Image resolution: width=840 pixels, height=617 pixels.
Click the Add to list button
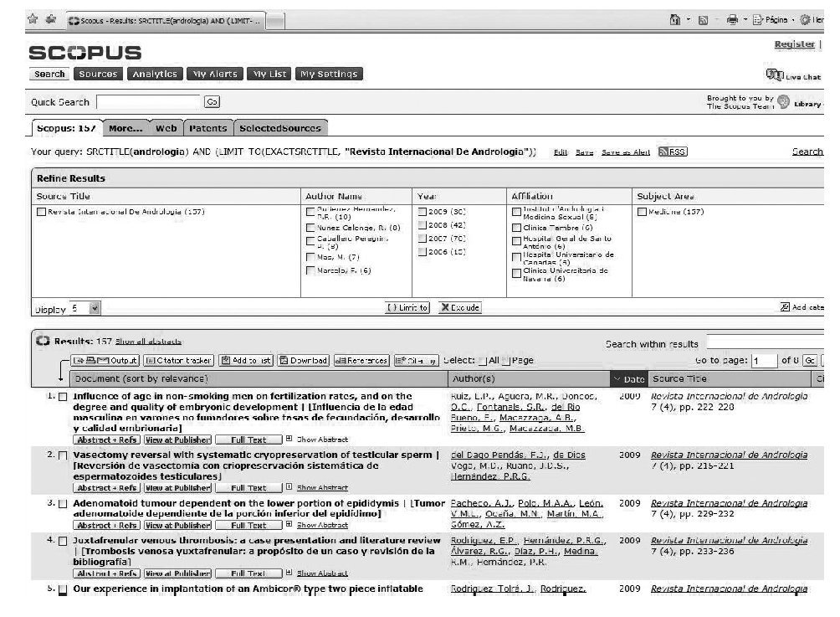click(245, 360)
